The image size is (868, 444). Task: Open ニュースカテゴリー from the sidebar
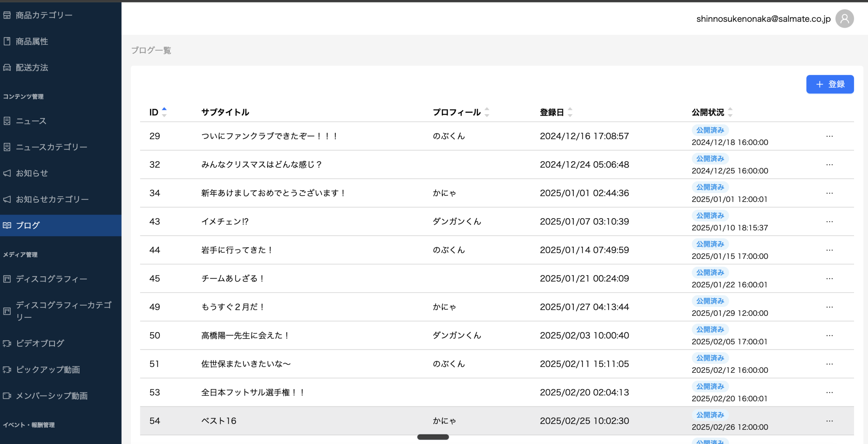coord(7,147)
